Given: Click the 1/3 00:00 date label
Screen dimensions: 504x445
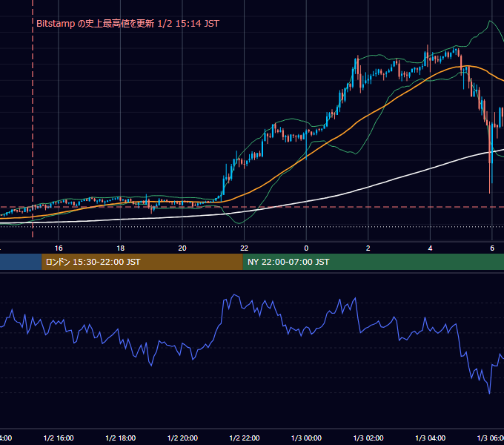Looking at the screenshot, I should (306, 438).
